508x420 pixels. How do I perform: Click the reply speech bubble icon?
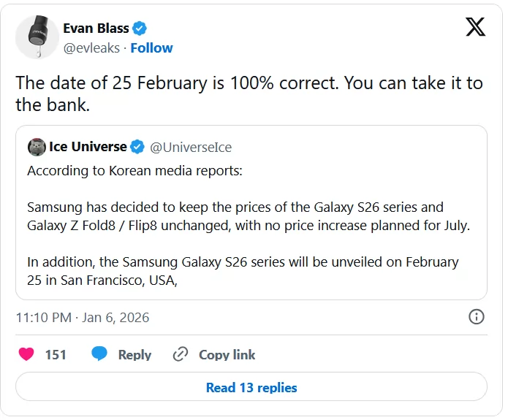click(x=100, y=354)
